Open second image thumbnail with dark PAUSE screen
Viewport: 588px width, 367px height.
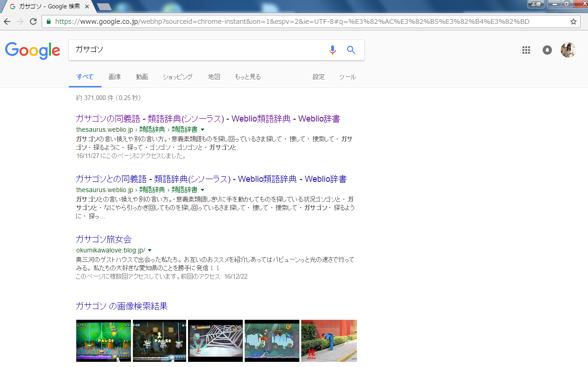tap(160, 341)
